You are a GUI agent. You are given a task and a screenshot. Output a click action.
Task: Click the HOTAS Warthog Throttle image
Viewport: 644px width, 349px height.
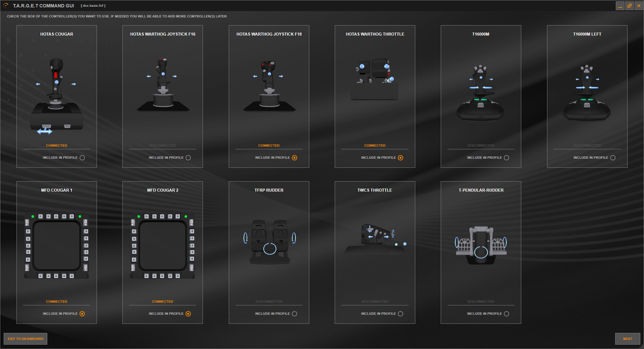point(375,79)
